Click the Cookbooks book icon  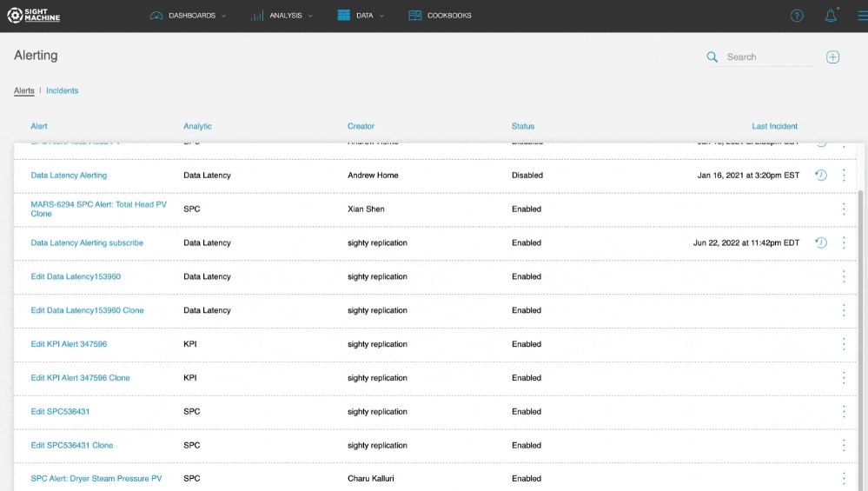tap(414, 16)
